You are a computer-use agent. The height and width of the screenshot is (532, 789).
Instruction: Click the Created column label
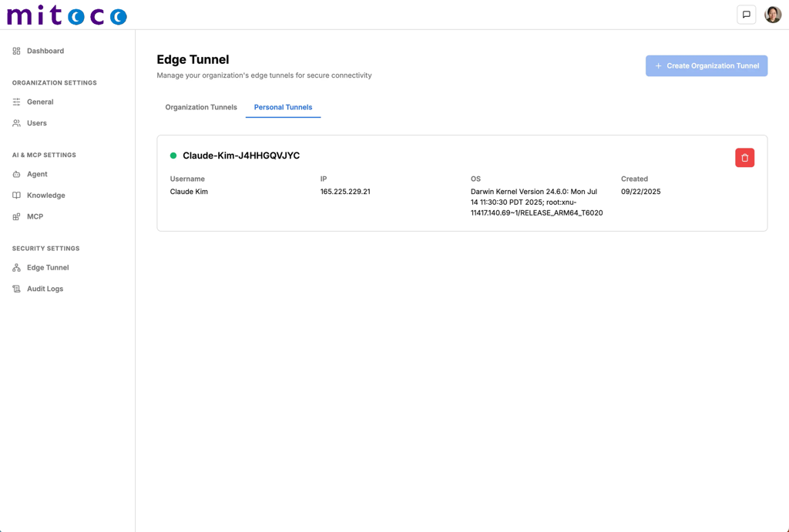pyautogui.click(x=634, y=179)
